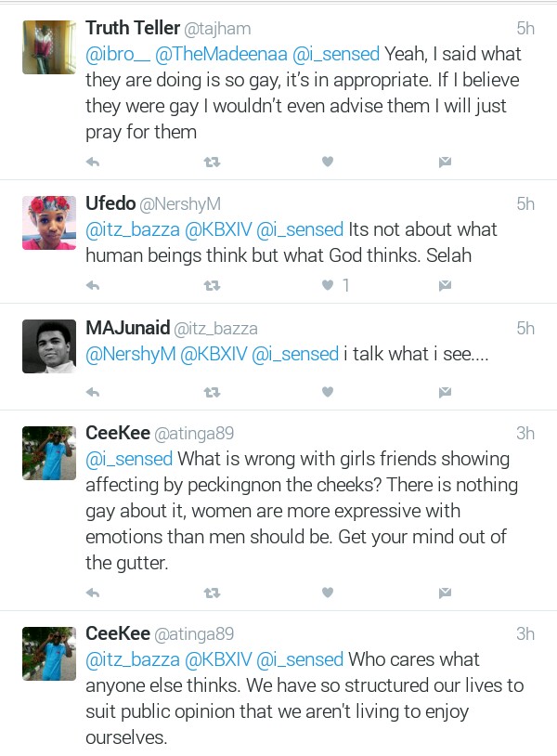Share Ufedo's tweet by message icon
Viewport: 557px width, 756px height.
click(445, 285)
